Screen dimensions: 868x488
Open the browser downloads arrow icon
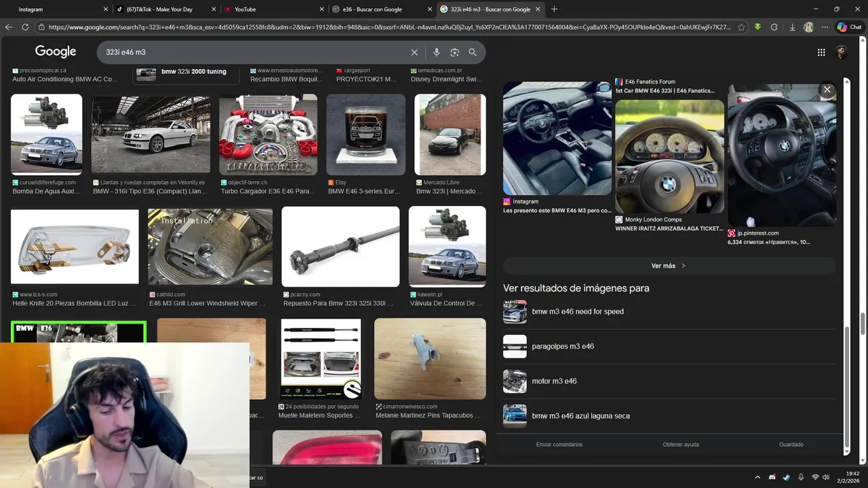click(792, 27)
